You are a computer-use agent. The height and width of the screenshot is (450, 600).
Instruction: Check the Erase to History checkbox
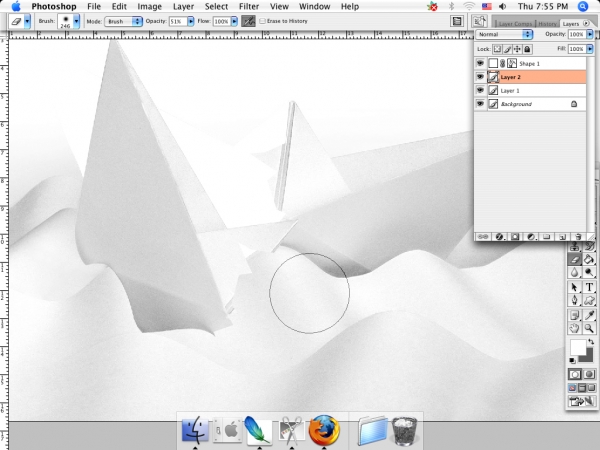[262, 21]
